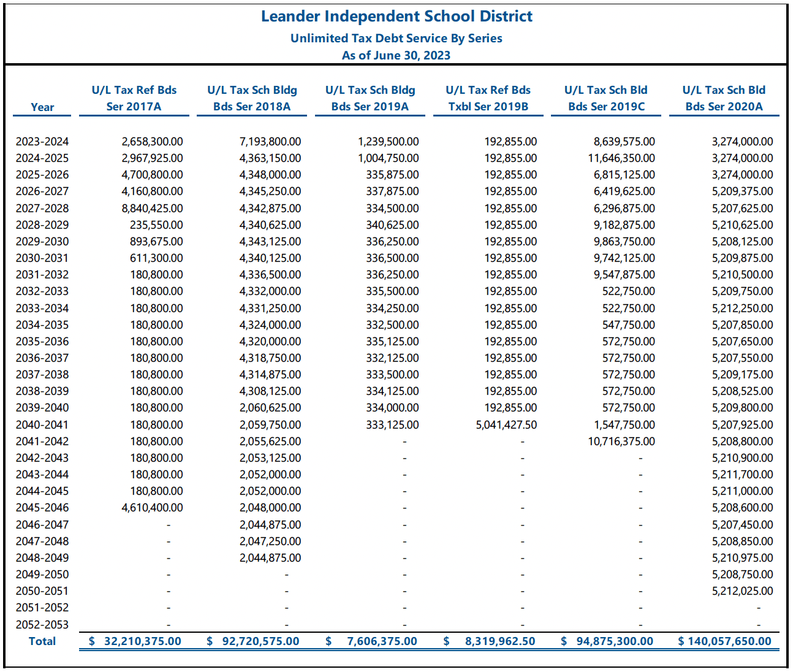Click the value 235,550.00

click(156, 225)
